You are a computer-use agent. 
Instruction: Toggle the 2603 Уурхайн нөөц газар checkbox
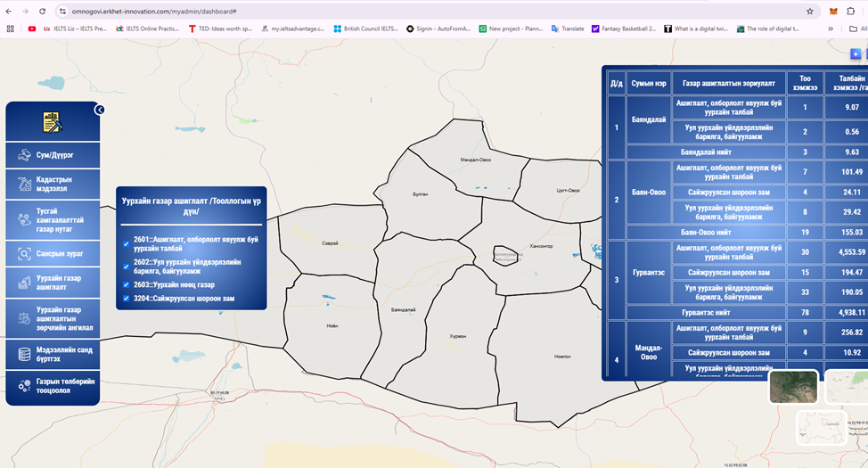(126, 284)
